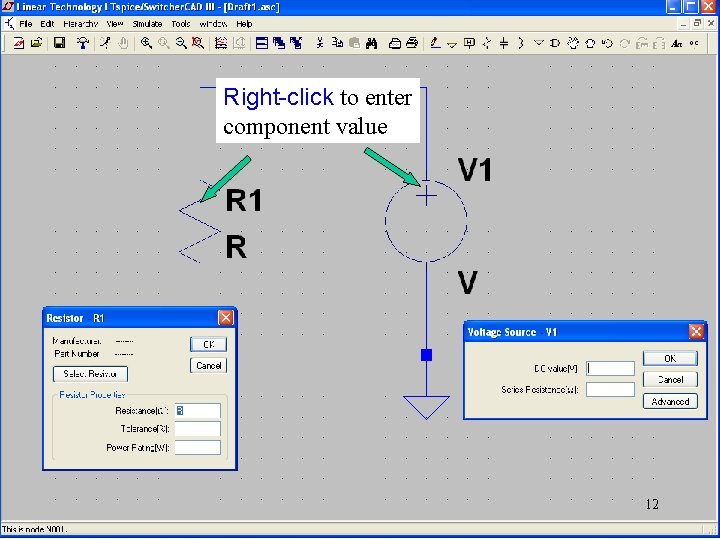Click Cancel in the Voltage Source dialog

(670, 380)
